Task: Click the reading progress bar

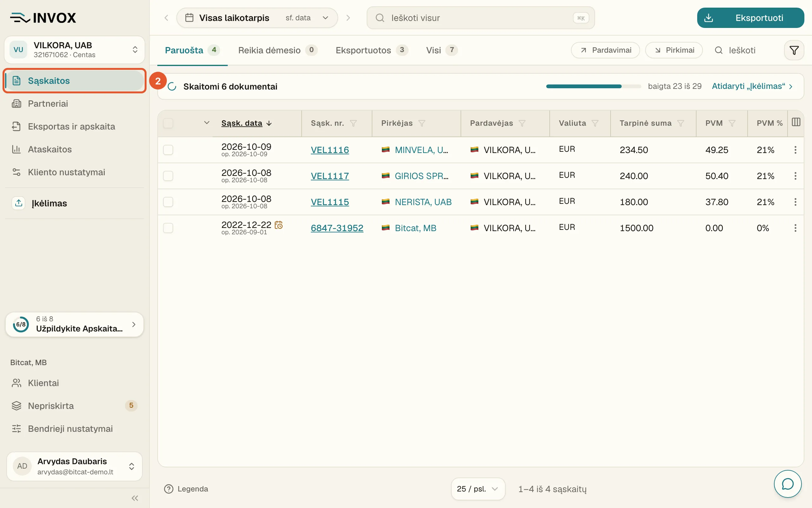Action: [x=593, y=86]
